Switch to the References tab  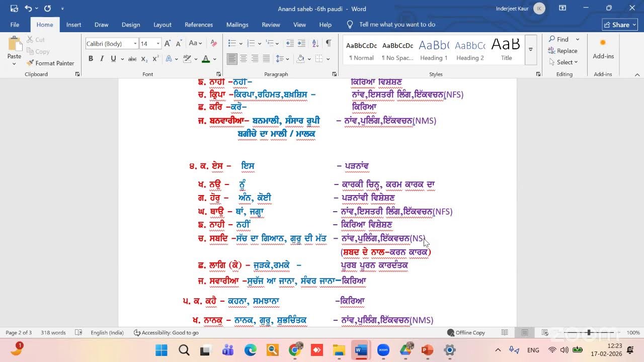point(199,25)
